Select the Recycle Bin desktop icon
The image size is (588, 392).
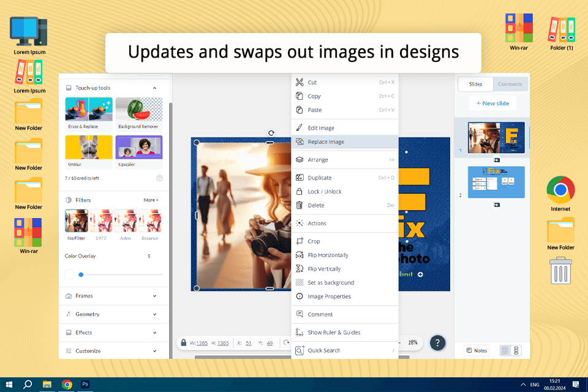(x=560, y=271)
